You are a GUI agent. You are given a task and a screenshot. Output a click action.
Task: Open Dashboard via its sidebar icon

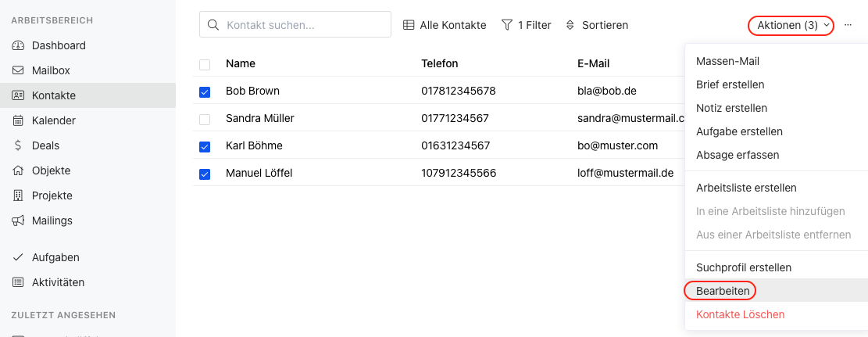18,45
